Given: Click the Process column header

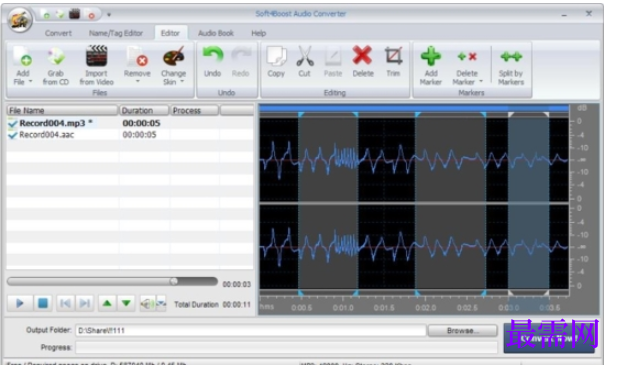Looking at the screenshot, I should [x=195, y=110].
